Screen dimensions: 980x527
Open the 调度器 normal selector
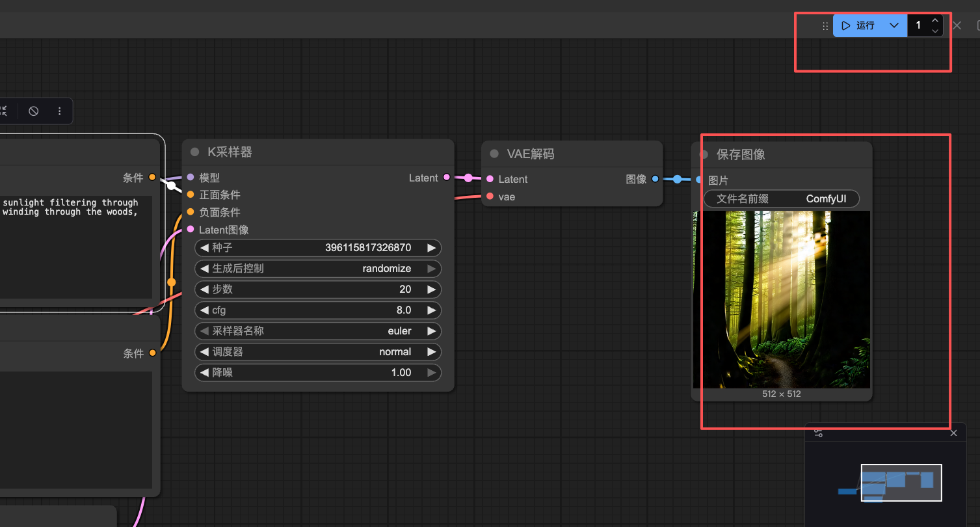tap(317, 352)
